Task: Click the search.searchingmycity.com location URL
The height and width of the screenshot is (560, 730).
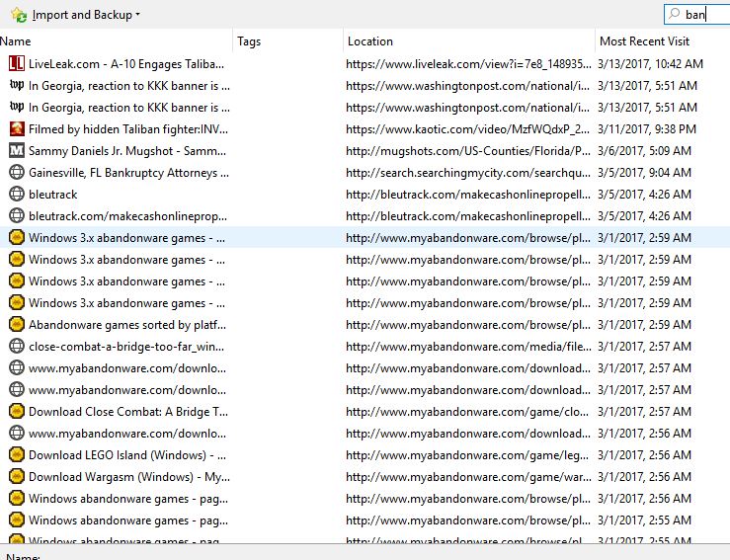Action: tap(468, 173)
